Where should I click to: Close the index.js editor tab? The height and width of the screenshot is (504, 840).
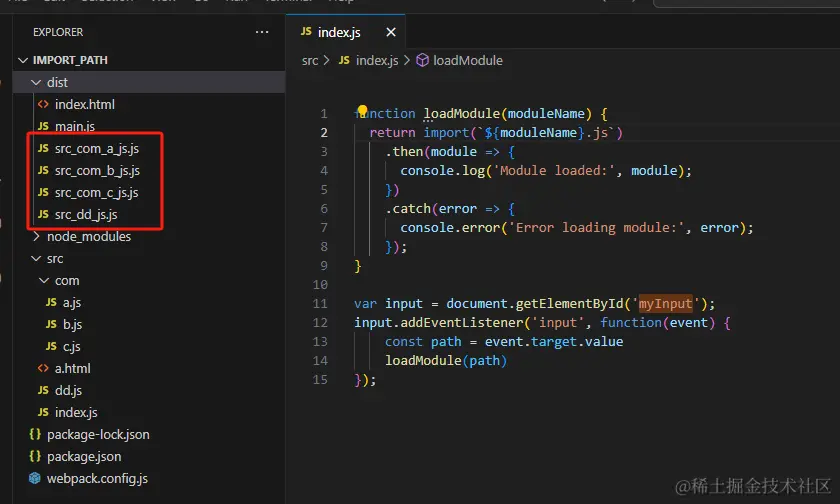391,32
